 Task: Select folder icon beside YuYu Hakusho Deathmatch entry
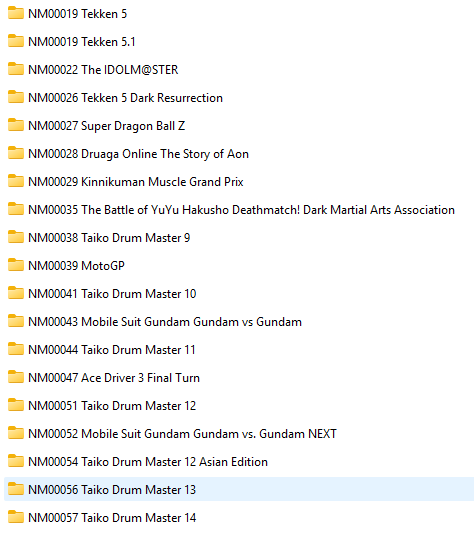point(16,209)
